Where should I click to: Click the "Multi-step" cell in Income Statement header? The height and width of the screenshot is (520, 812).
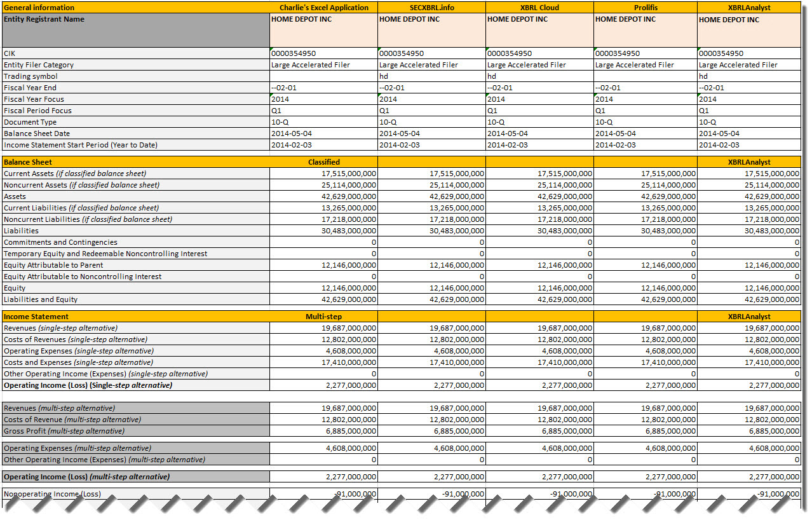(324, 317)
